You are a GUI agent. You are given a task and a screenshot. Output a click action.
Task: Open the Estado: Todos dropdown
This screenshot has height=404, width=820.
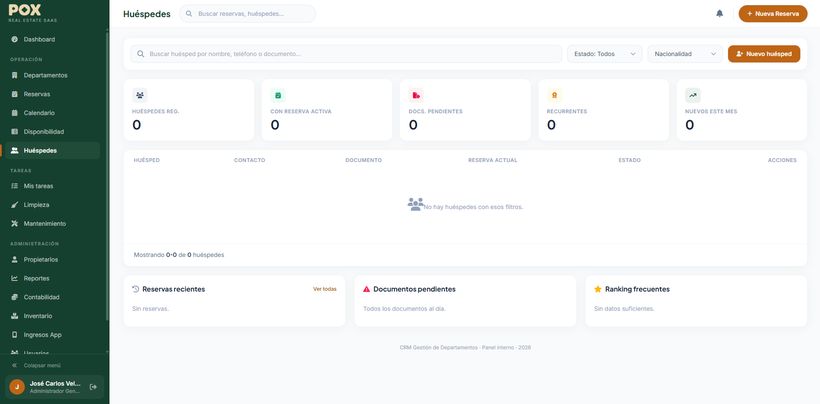pos(605,54)
